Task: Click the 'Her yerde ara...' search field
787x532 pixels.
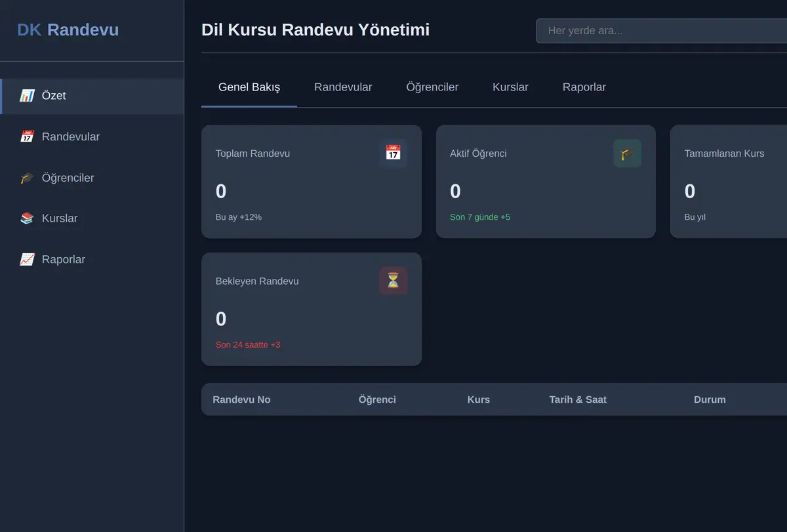Action: point(661,31)
